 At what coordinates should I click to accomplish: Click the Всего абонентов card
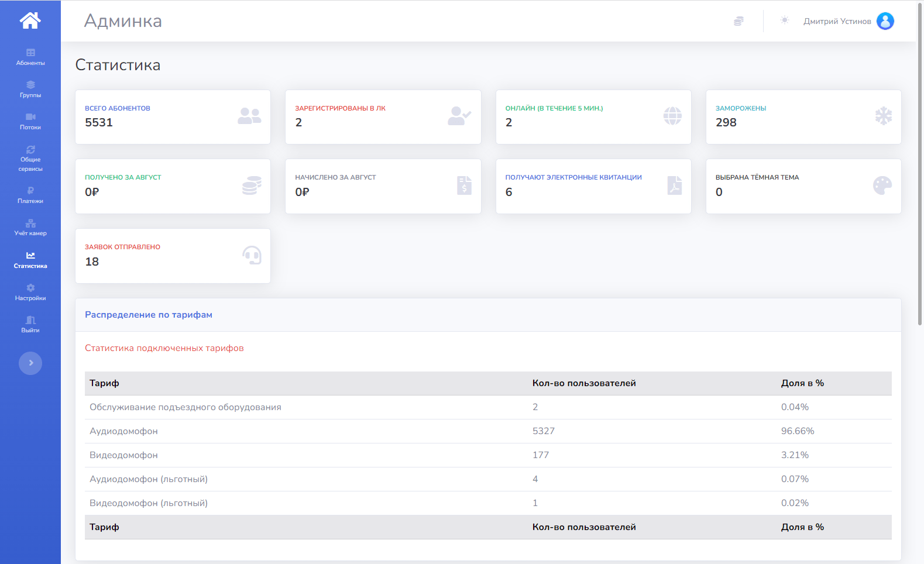click(173, 117)
